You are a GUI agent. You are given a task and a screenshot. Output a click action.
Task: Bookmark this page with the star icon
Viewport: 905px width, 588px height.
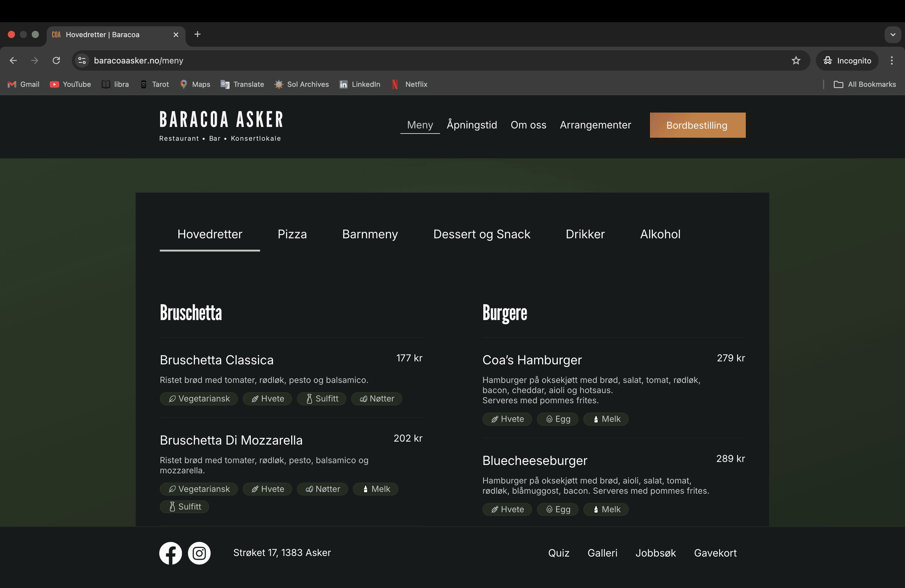pos(796,60)
